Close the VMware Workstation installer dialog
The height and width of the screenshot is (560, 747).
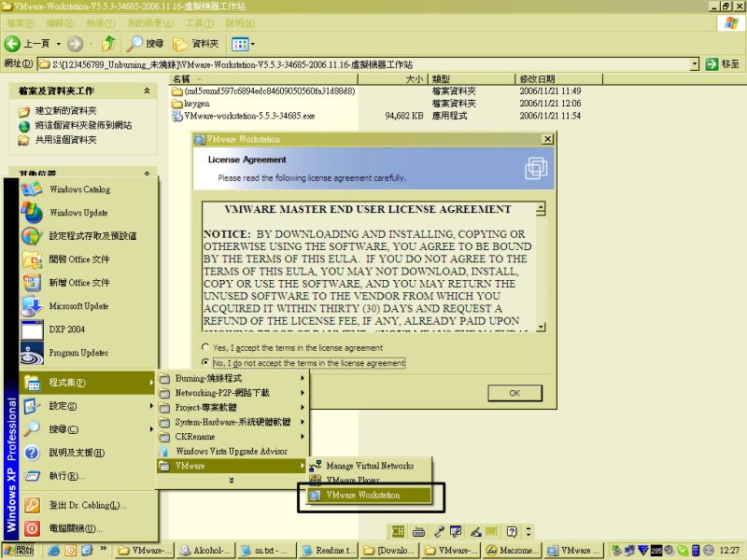547,138
